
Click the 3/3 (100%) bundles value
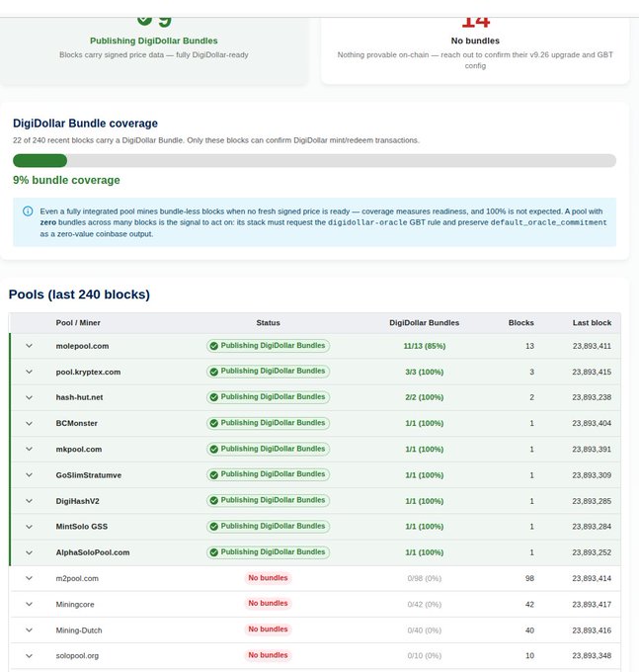[x=425, y=372]
